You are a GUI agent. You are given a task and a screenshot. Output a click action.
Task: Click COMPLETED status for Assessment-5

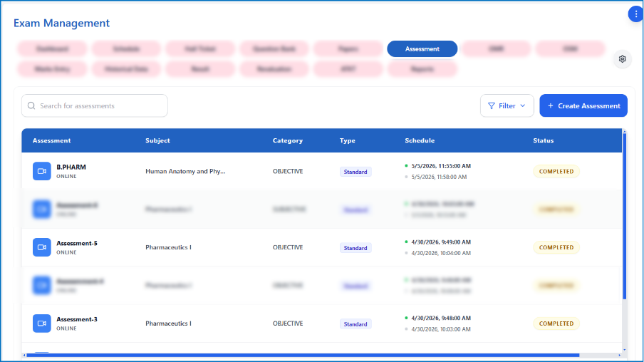556,247
